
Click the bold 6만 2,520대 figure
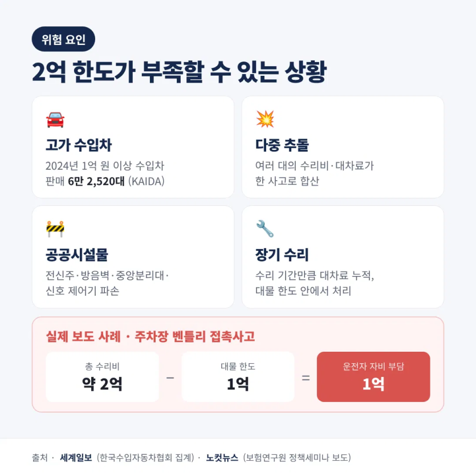tap(96, 181)
